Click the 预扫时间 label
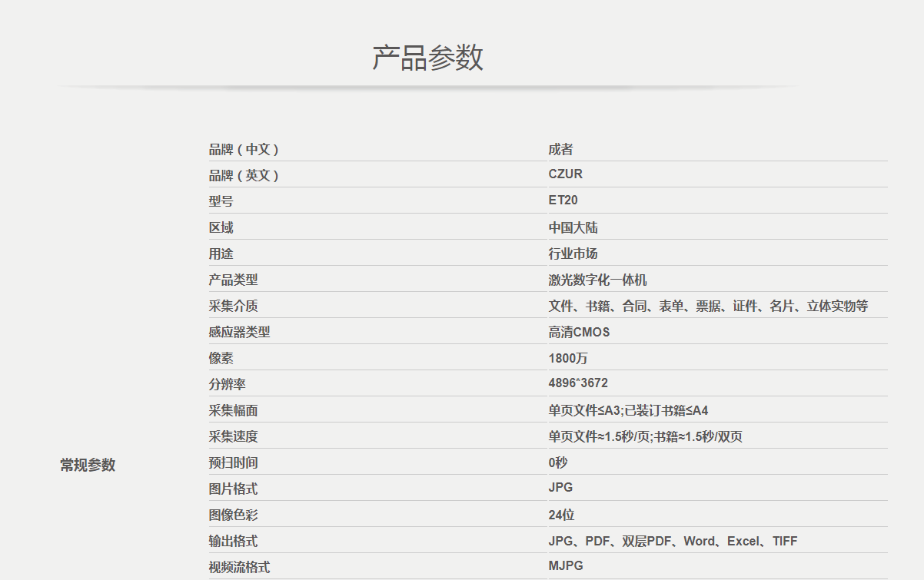Screen dimensions: 924x580 point(233,463)
